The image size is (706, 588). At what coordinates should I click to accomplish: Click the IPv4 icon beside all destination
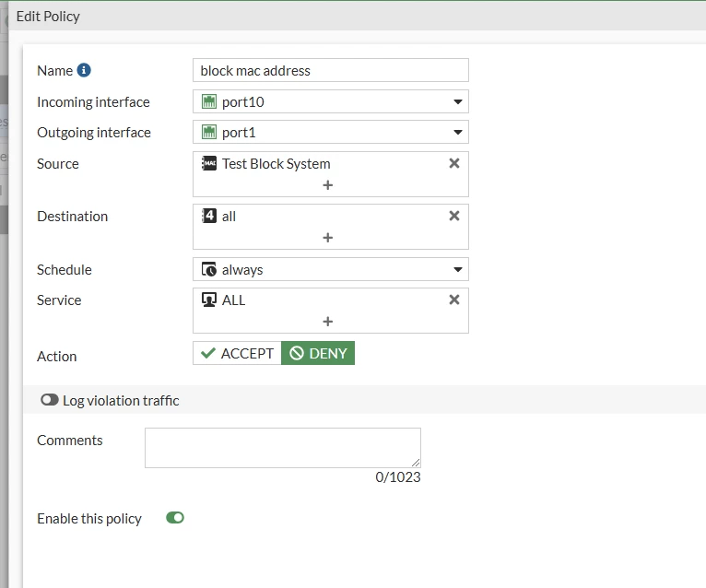tap(209, 216)
